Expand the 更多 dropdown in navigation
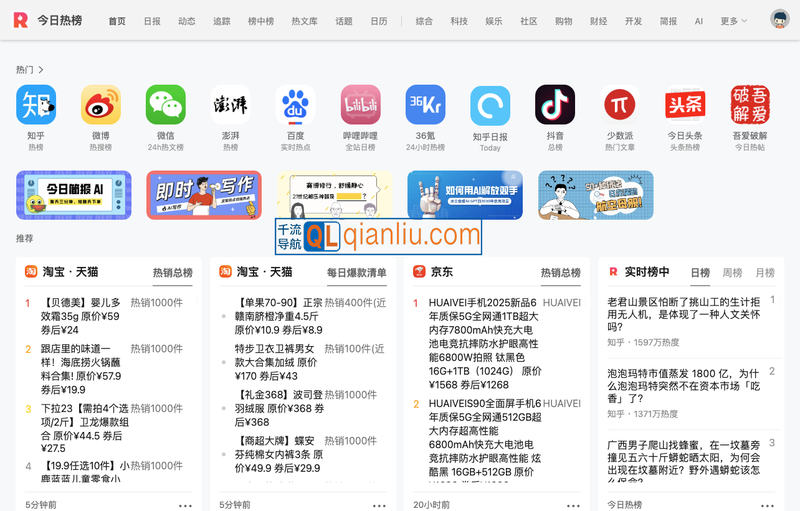Screen dimensions: 800x511 pos(734,21)
